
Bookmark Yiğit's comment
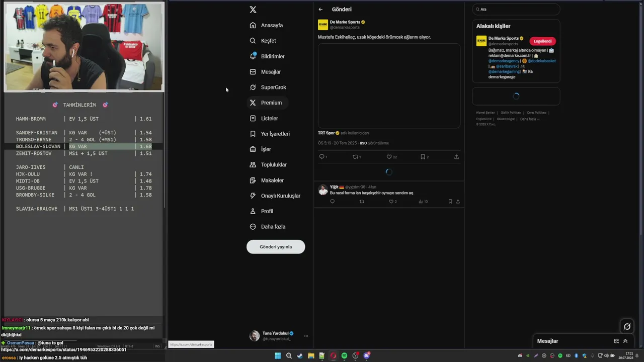pos(450,202)
